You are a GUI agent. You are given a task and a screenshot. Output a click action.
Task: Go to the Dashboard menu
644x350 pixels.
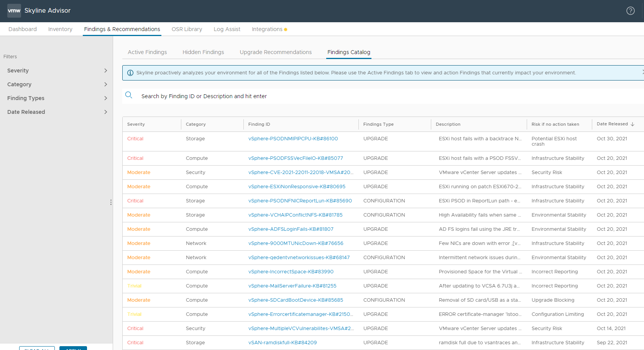tap(23, 29)
